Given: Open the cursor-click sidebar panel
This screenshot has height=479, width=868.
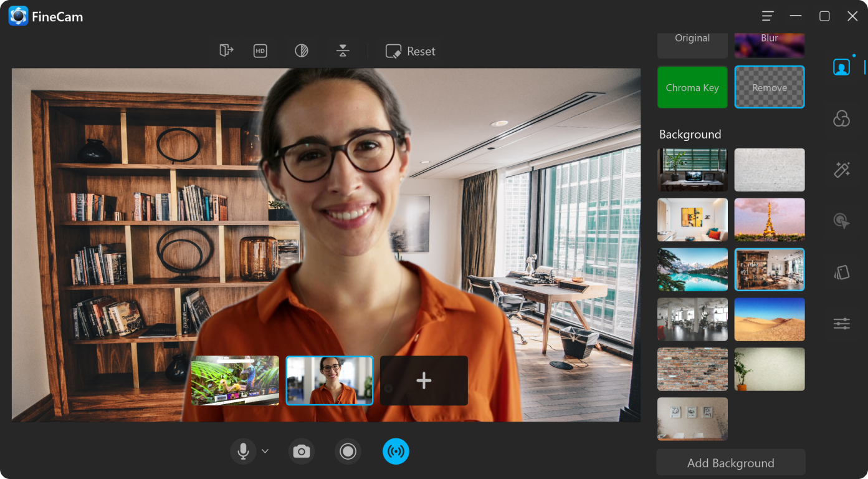Looking at the screenshot, I should pos(842,221).
